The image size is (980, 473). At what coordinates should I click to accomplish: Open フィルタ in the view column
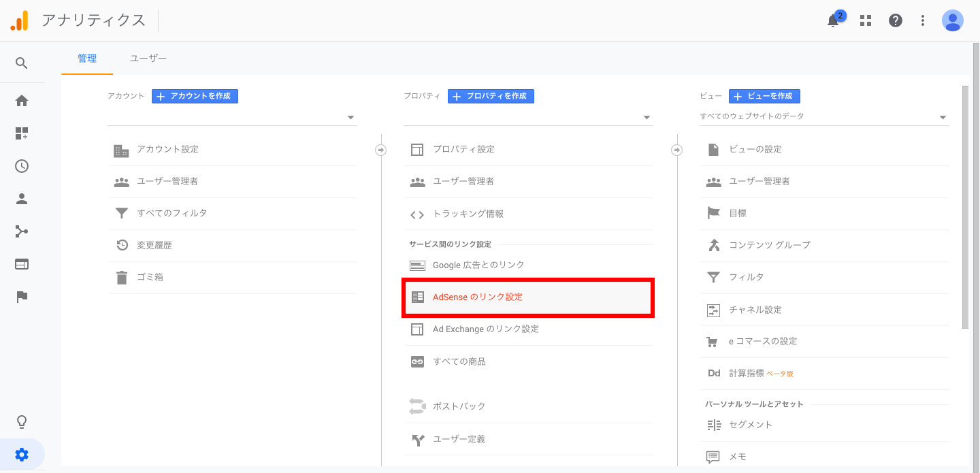click(825, 278)
